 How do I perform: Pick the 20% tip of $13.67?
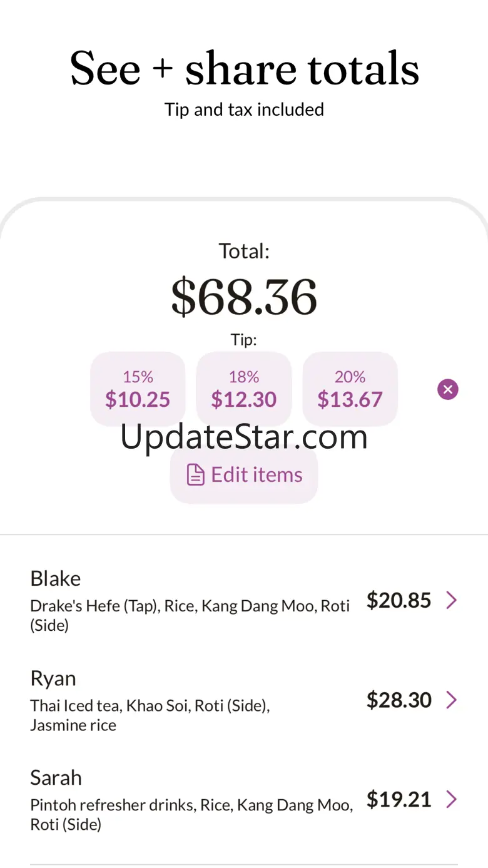point(350,389)
